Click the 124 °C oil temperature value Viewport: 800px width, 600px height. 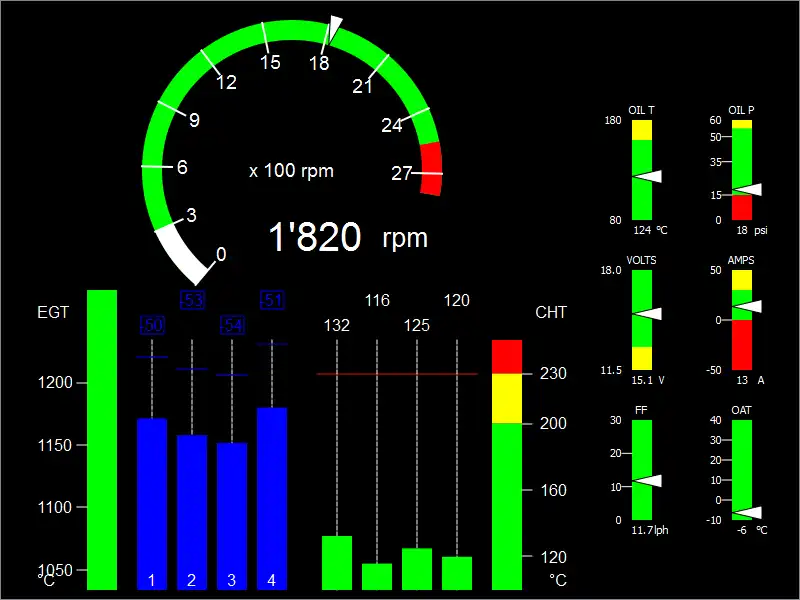tap(650, 230)
